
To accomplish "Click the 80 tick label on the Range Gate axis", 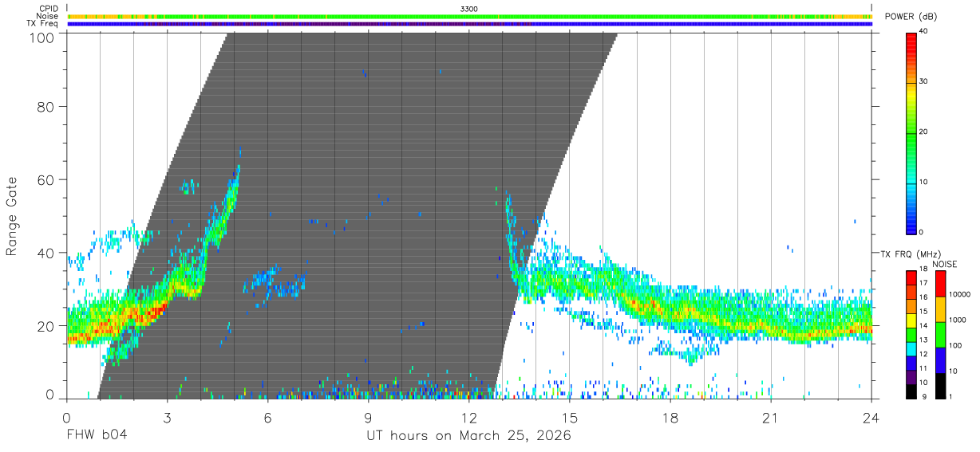I will [x=47, y=107].
